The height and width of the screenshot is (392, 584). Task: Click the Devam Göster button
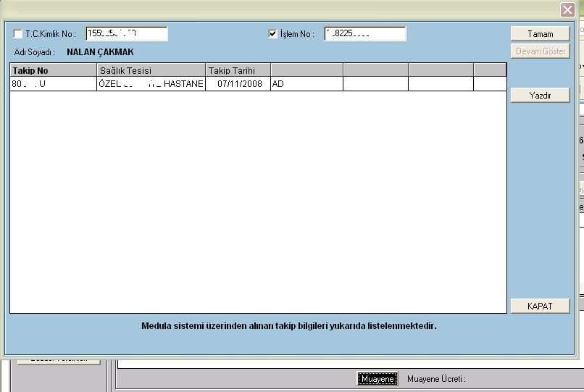click(540, 51)
